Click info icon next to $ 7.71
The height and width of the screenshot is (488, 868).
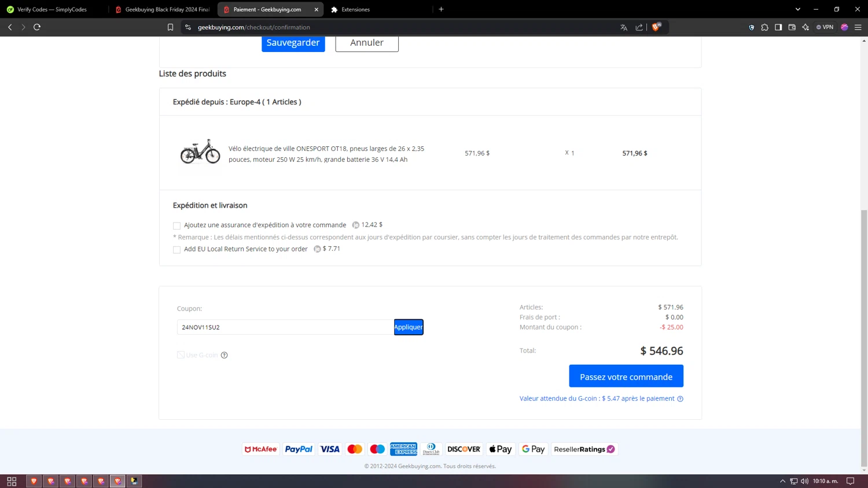[317, 249]
